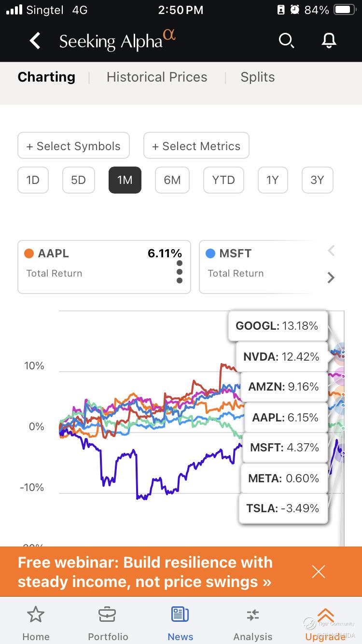The width and height of the screenshot is (362, 644).
Task: Go to Home star icon
Action: (x=36, y=615)
